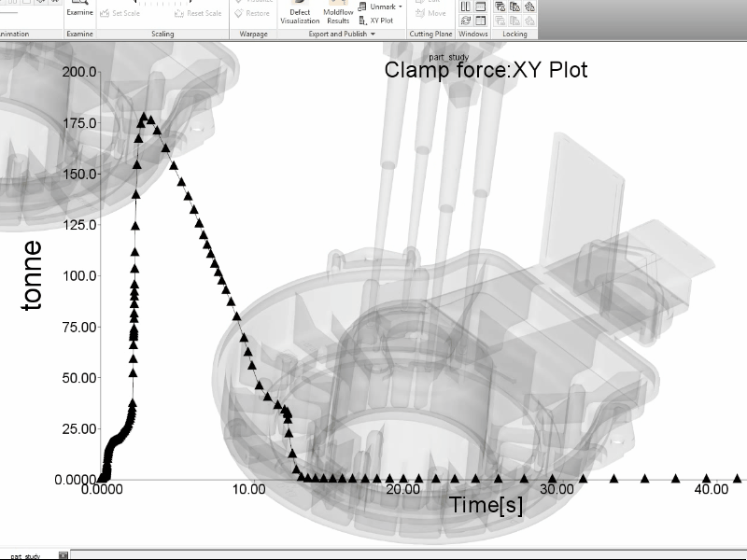747x560 pixels.
Task: Click the greyed stacked-windows lock icon in Locking
Action: pyautogui.click(x=500, y=21)
